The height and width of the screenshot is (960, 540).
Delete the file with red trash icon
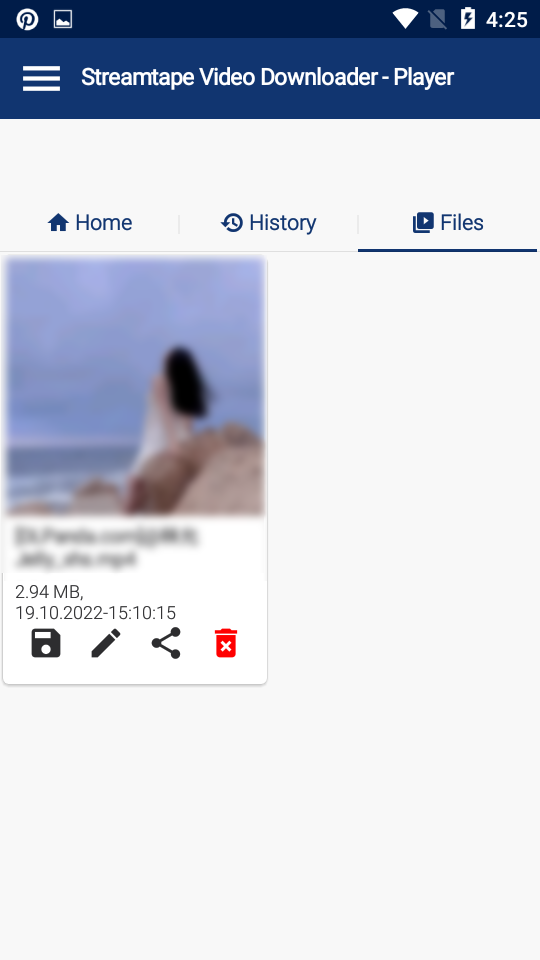click(226, 643)
